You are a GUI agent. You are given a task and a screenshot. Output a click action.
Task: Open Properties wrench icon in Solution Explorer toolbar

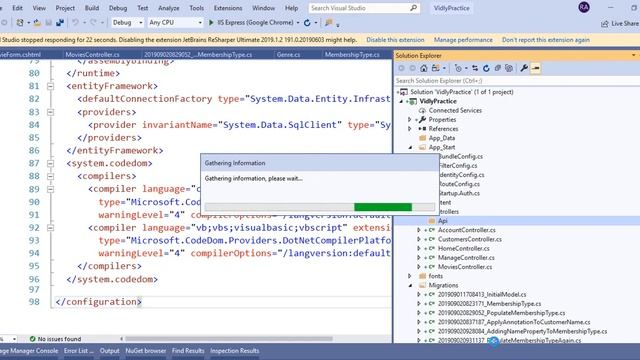pos(524,68)
